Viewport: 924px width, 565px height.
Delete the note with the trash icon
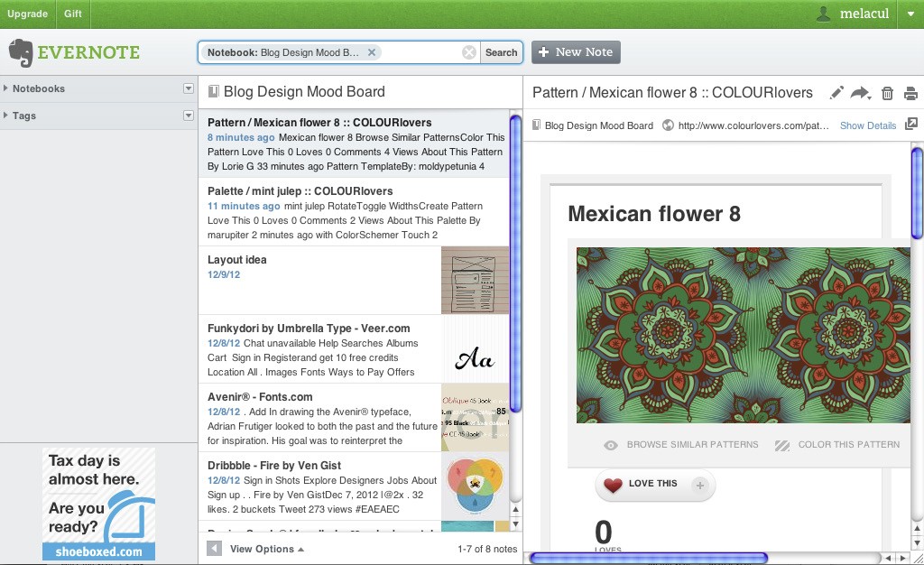[887, 93]
